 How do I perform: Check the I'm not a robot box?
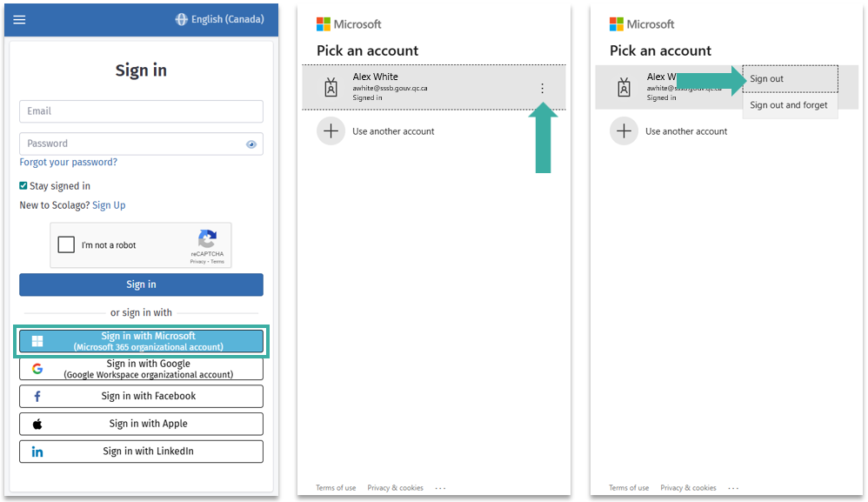(66, 244)
